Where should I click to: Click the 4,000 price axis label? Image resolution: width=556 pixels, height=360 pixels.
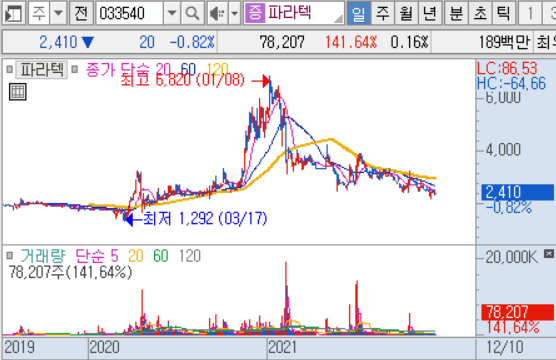503,150
